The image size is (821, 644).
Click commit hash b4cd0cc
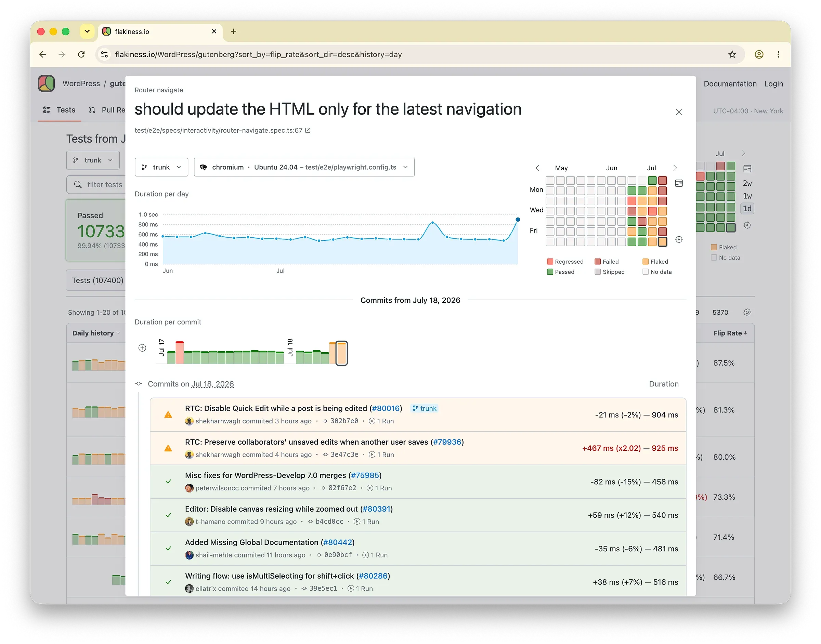329,522
